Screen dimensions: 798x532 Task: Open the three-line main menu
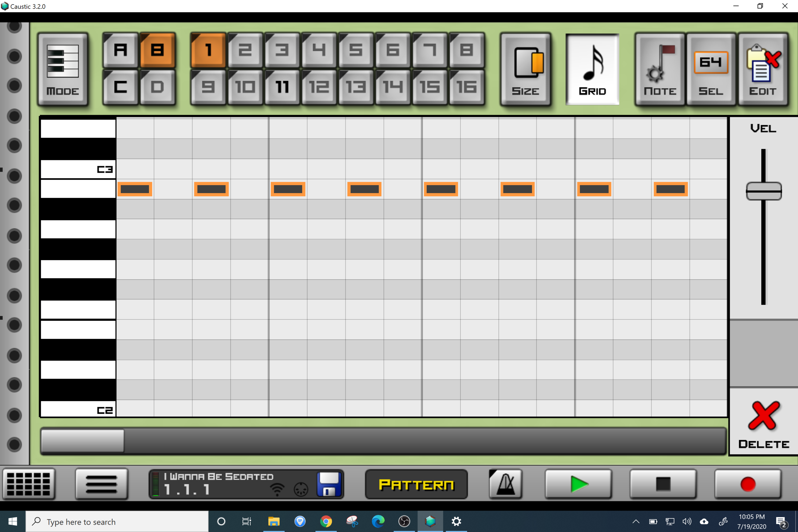(102, 484)
